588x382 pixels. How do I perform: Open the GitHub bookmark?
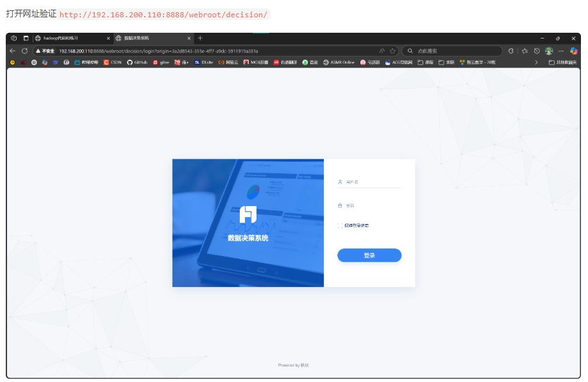(137, 62)
